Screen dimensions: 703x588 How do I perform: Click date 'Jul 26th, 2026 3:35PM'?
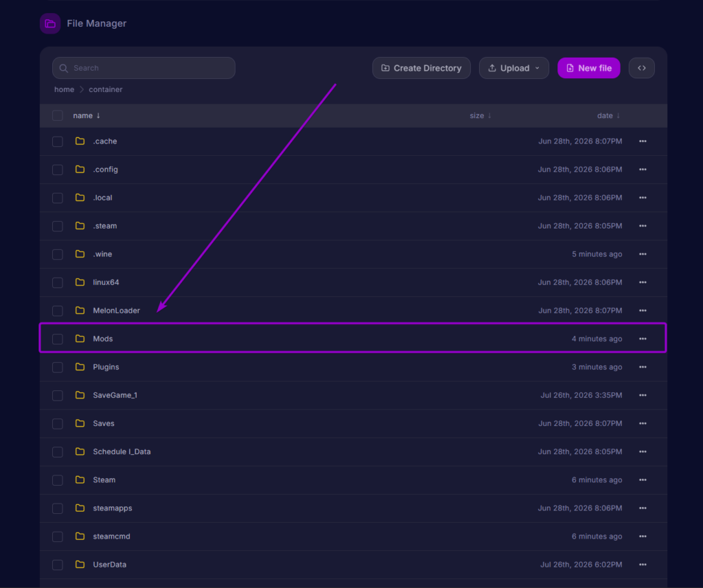point(581,395)
